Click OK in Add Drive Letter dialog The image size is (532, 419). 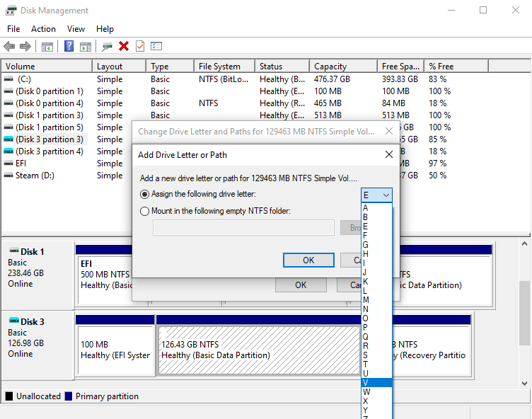pyautogui.click(x=308, y=260)
